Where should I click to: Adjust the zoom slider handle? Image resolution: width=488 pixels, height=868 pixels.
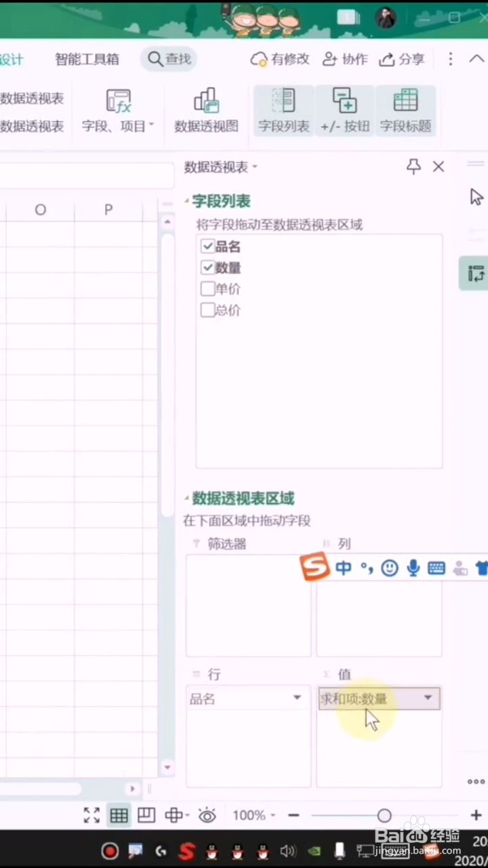pos(384,815)
